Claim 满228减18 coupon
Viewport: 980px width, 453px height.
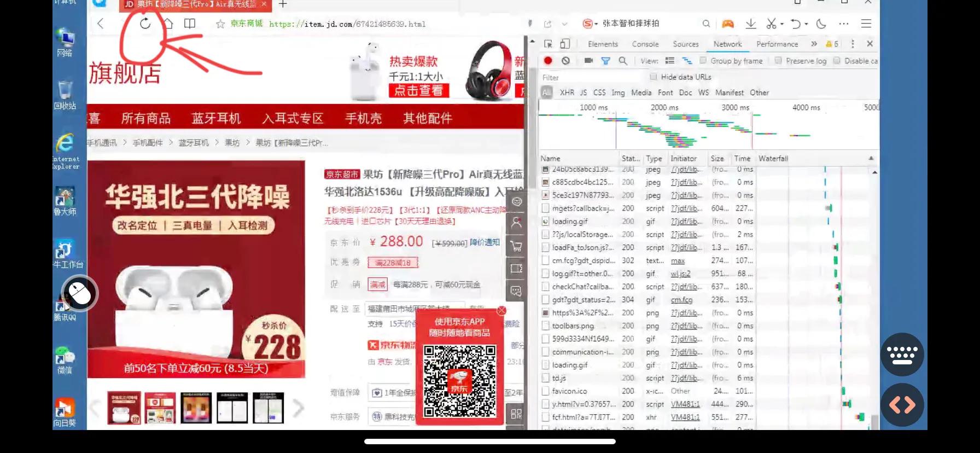click(x=393, y=263)
